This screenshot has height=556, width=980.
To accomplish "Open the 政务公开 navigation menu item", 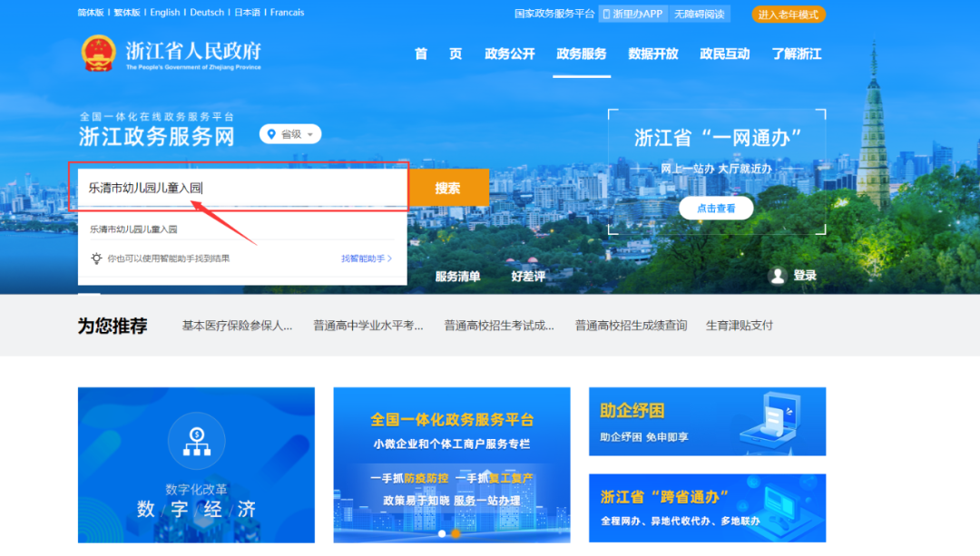I will [x=510, y=54].
